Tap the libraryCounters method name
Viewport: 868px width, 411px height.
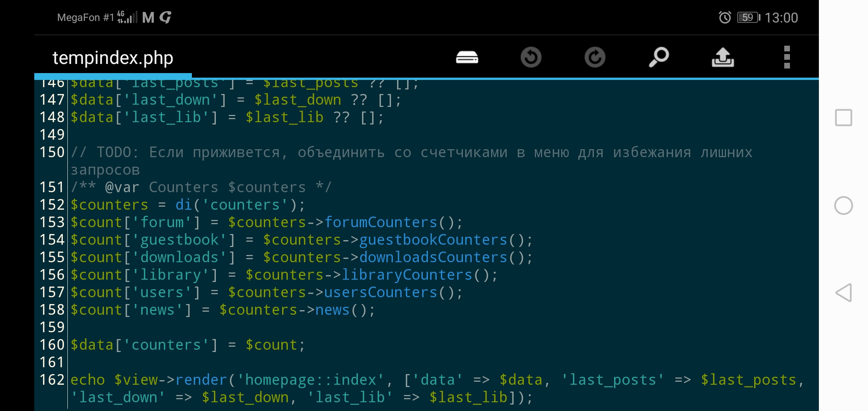coord(407,275)
